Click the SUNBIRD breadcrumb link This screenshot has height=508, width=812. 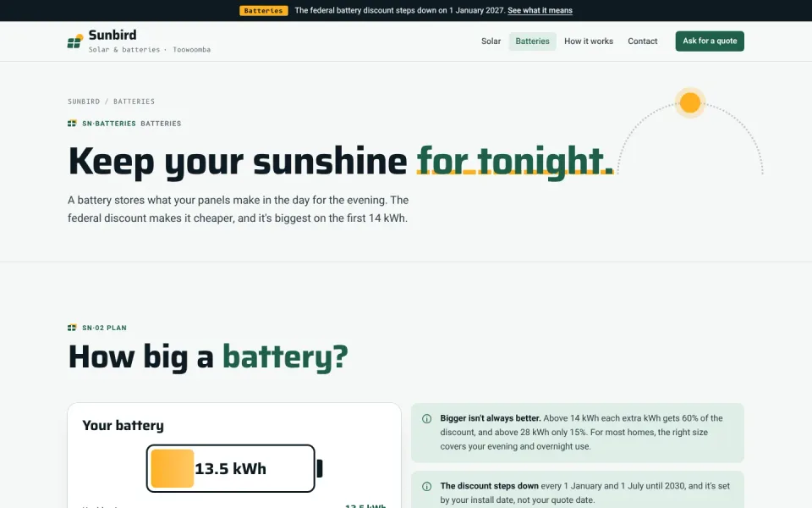point(84,102)
